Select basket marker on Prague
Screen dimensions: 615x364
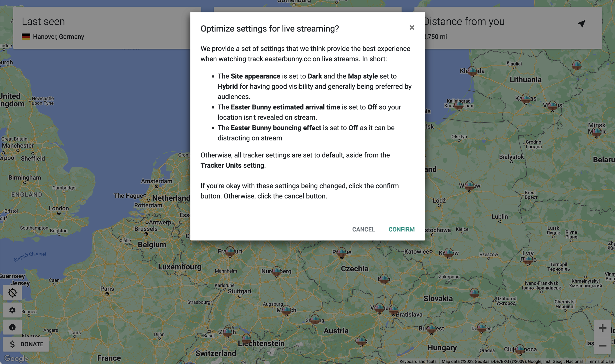pos(341,252)
